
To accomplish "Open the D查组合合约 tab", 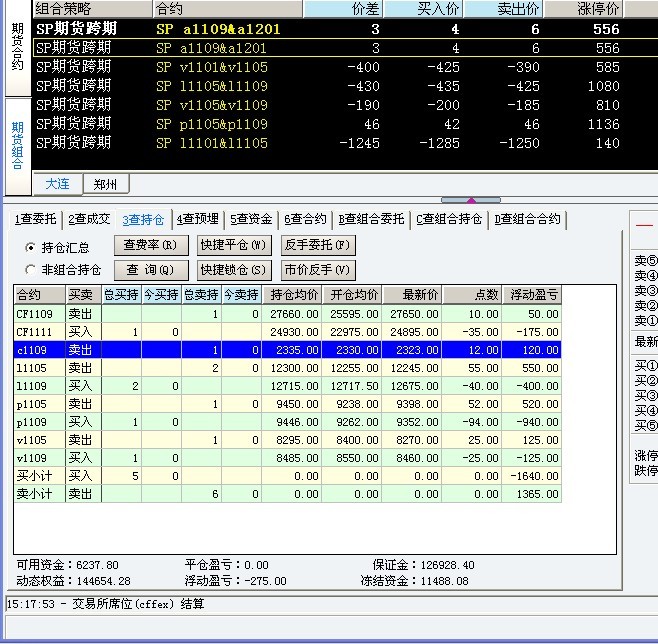I will 527,219.
